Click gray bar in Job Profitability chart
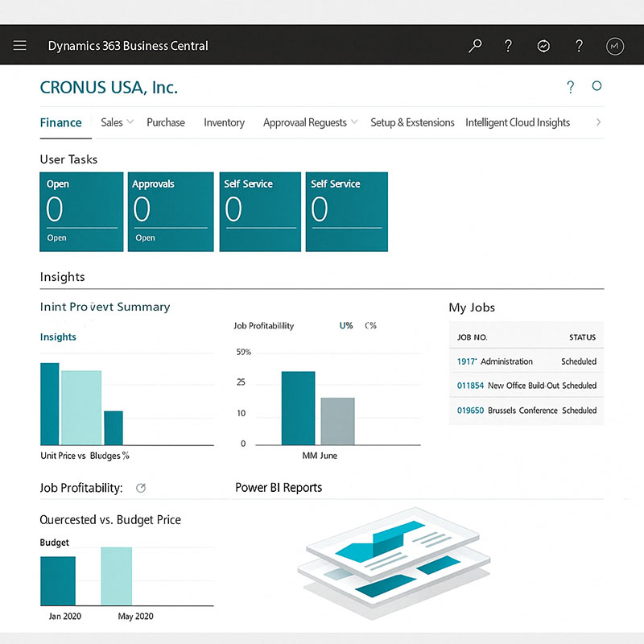644x644 pixels. pyautogui.click(x=337, y=421)
